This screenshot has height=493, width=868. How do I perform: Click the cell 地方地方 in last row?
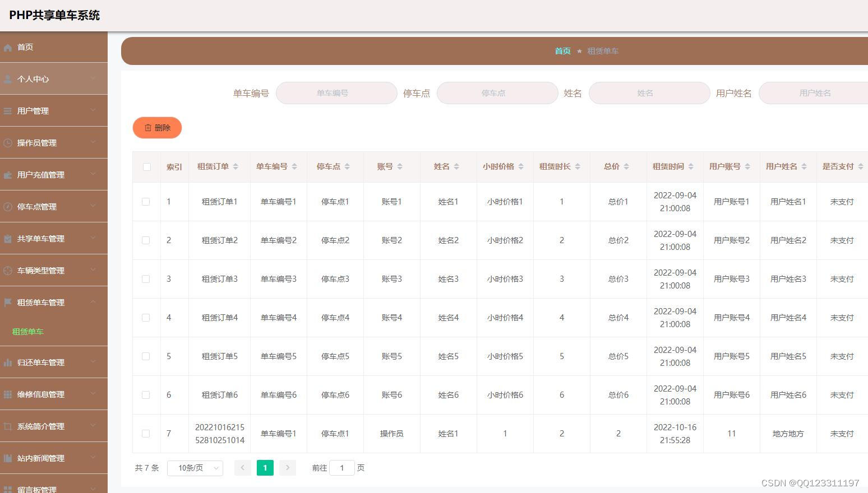pyautogui.click(x=788, y=434)
